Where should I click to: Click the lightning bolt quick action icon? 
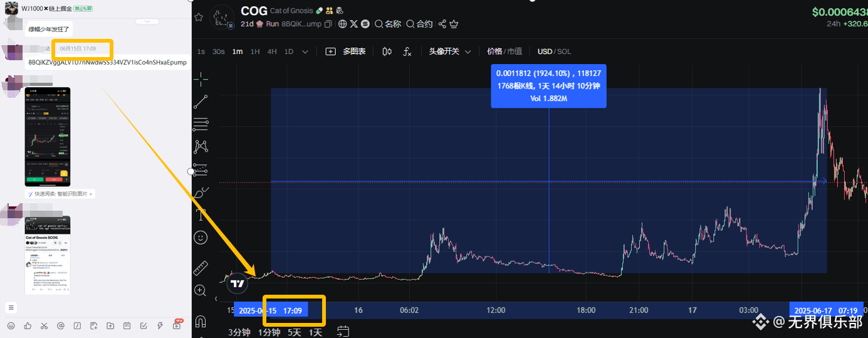coord(160,325)
